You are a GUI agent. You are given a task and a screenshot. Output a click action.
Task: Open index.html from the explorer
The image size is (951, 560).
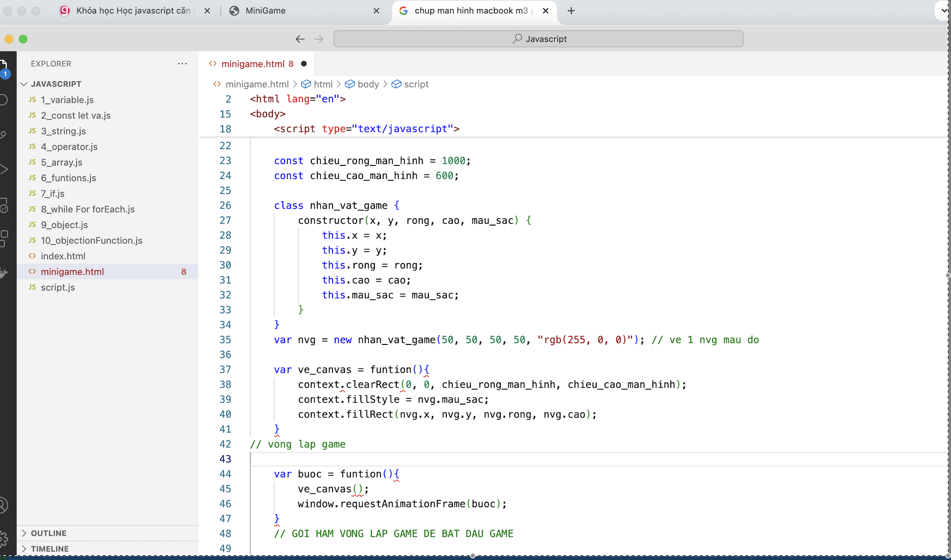coord(63,256)
